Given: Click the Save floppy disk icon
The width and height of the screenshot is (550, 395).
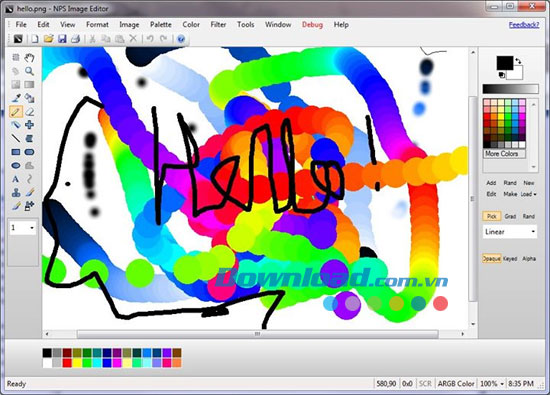Looking at the screenshot, I should [62, 39].
